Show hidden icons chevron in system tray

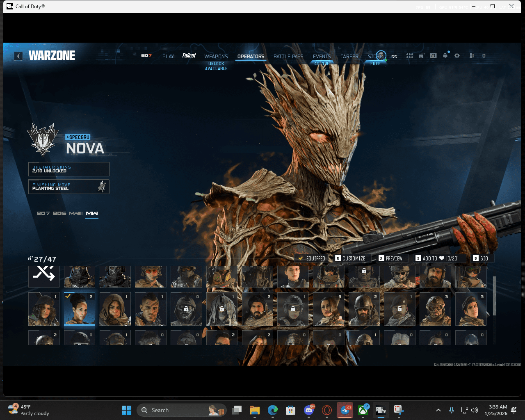438,410
